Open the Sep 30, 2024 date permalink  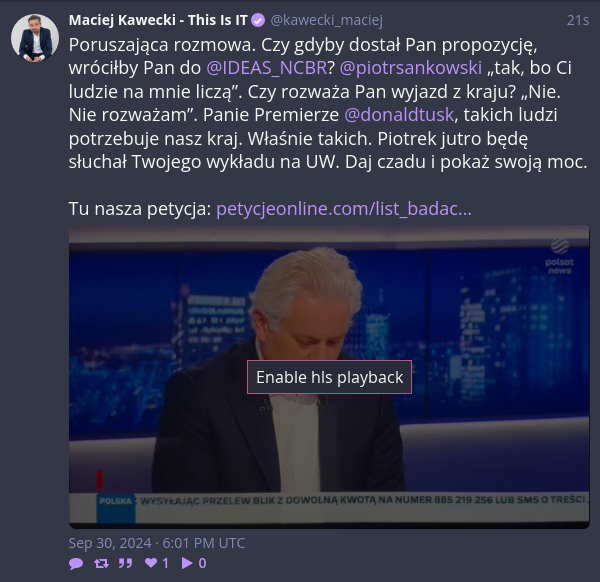point(157,543)
